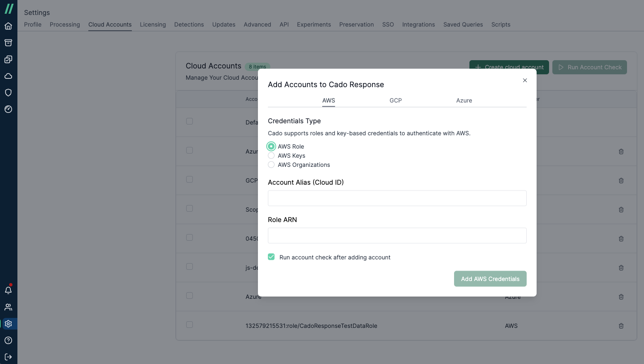Delete the CadoResponseTestDataRole account row

(x=621, y=326)
